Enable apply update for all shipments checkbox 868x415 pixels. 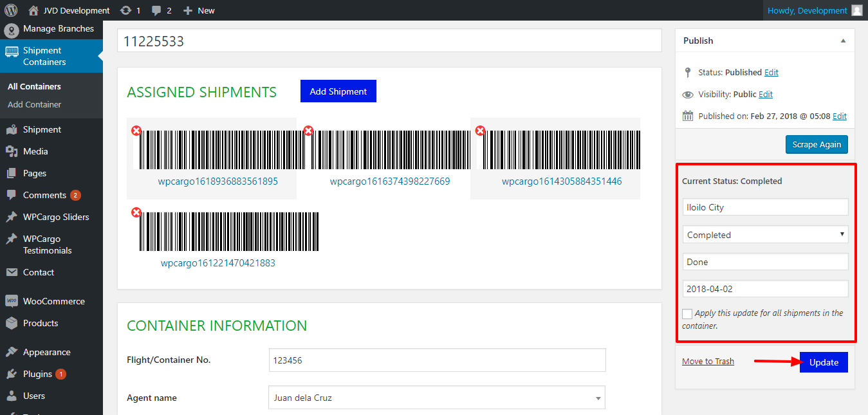click(x=687, y=314)
